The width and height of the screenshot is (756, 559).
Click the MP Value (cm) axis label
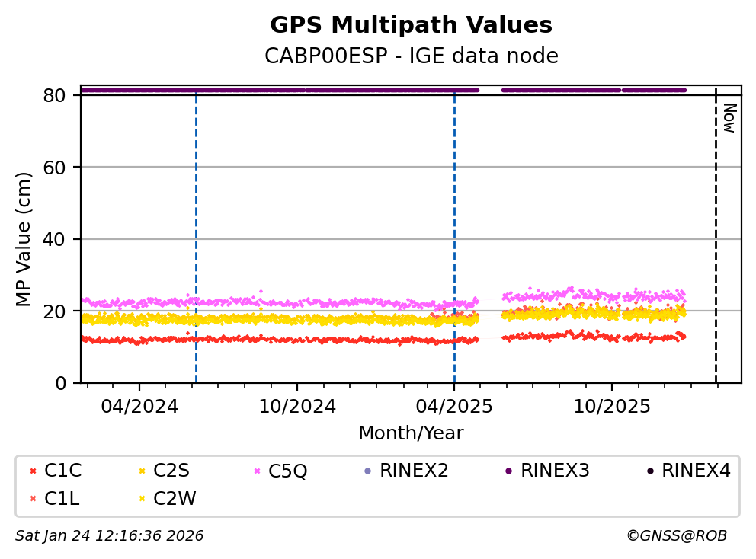point(25,239)
